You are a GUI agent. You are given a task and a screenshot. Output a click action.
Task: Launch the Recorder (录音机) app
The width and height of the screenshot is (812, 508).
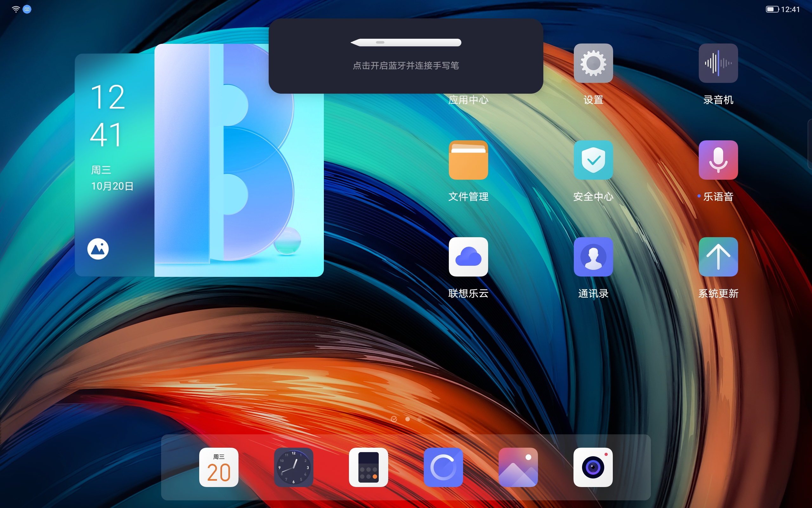point(718,63)
